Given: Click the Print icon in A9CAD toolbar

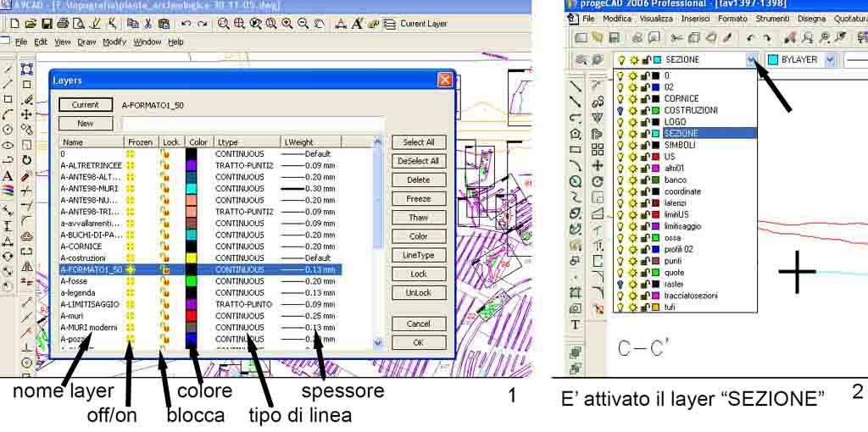Looking at the screenshot, I should pyautogui.click(x=64, y=24).
